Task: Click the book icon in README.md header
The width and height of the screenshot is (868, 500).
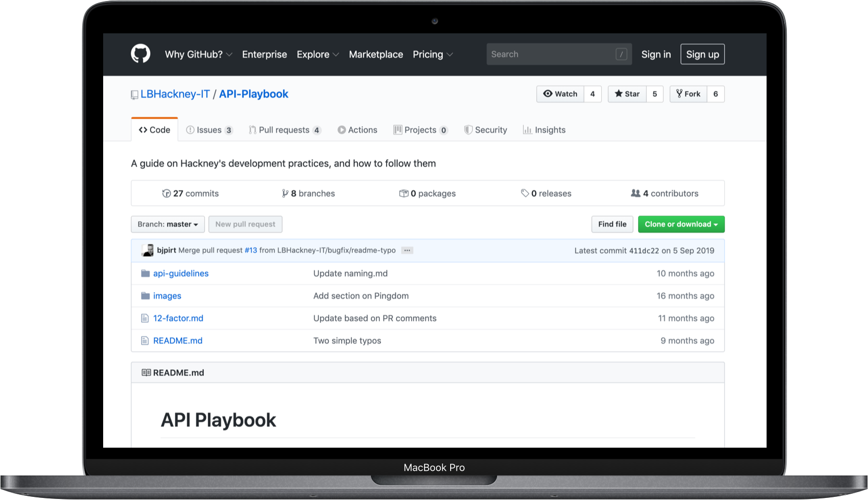Action: tap(146, 373)
